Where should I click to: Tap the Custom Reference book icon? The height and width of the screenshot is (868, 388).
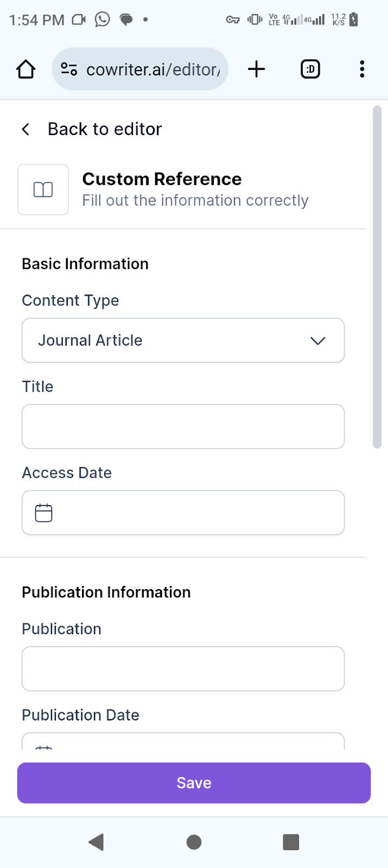tap(43, 189)
